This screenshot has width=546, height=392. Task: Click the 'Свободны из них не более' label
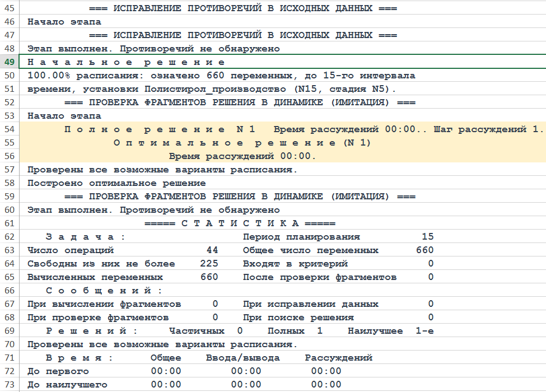click(101, 264)
